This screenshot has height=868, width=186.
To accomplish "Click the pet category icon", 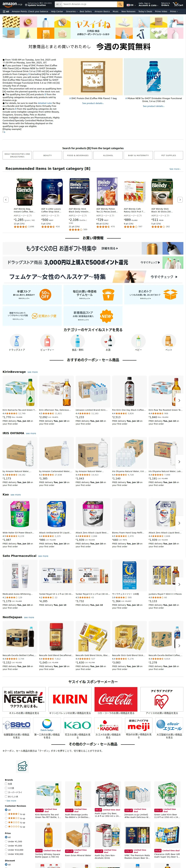I will point(169,341).
